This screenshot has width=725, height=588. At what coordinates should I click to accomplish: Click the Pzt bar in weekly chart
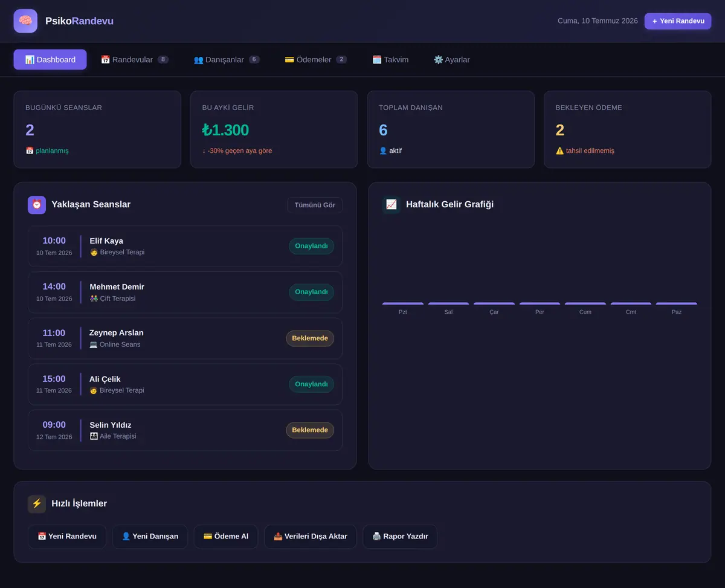coord(403,304)
